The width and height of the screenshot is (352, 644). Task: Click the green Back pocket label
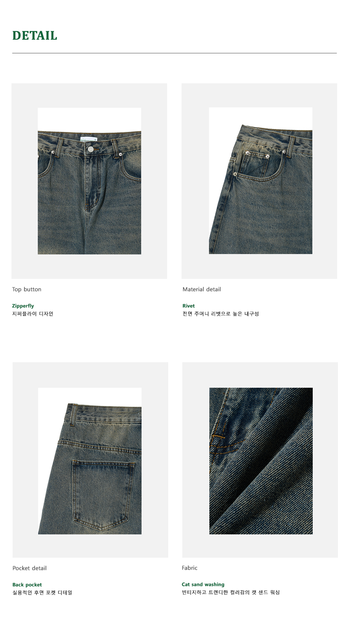[27, 585]
